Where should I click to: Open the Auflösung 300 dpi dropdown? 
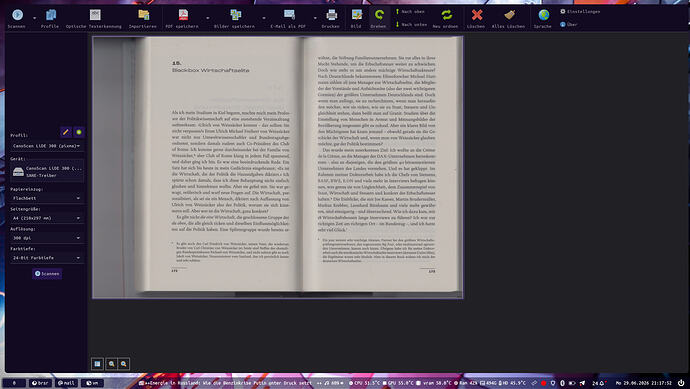coord(47,238)
